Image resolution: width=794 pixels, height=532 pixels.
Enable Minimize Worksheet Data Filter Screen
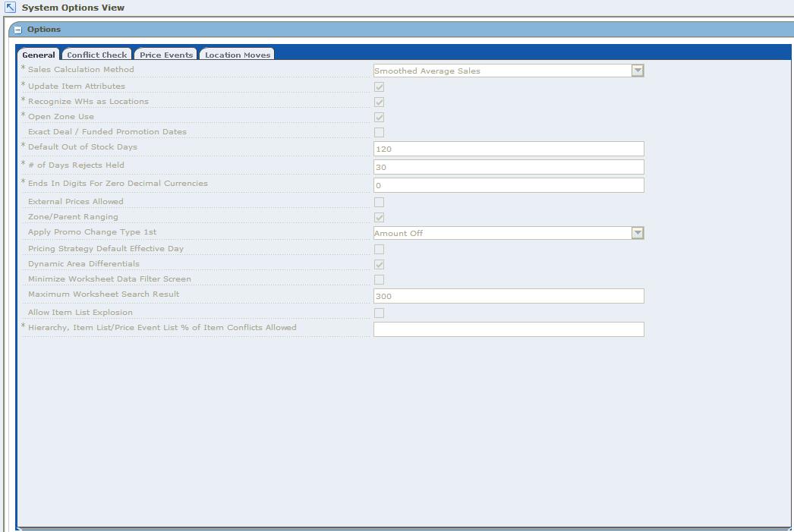[379, 280]
